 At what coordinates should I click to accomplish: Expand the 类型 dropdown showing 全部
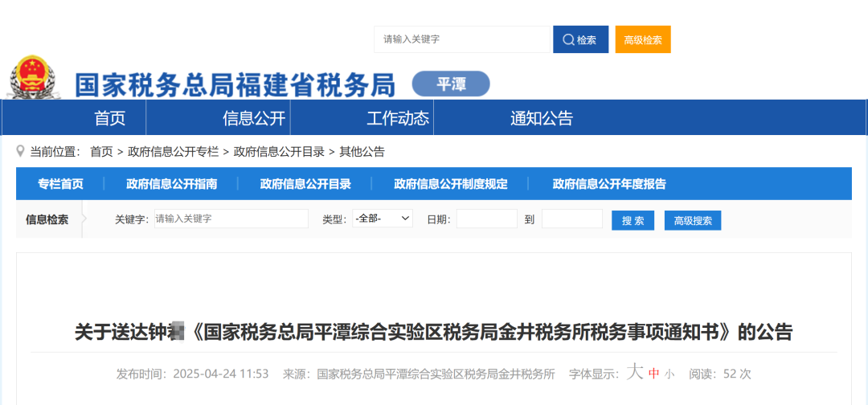point(383,219)
